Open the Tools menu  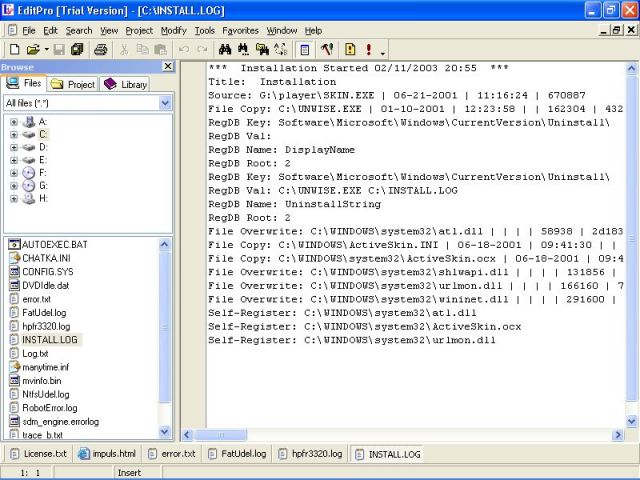point(204,31)
